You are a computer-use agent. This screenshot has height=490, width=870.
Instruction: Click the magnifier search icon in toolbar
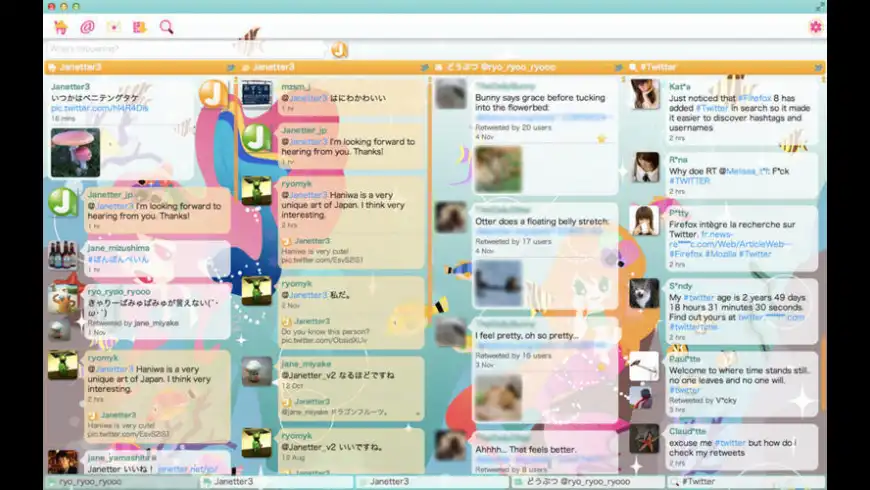(166, 27)
